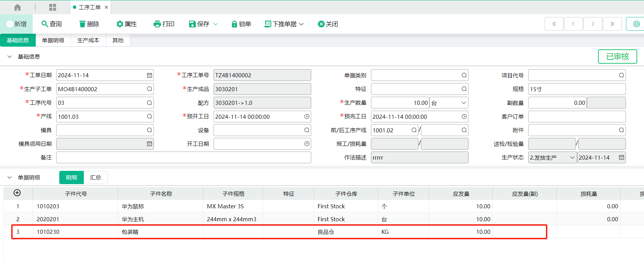The height and width of the screenshot is (259, 644).
Task: Click the 打印 printer button
Action: click(x=164, y=24)
